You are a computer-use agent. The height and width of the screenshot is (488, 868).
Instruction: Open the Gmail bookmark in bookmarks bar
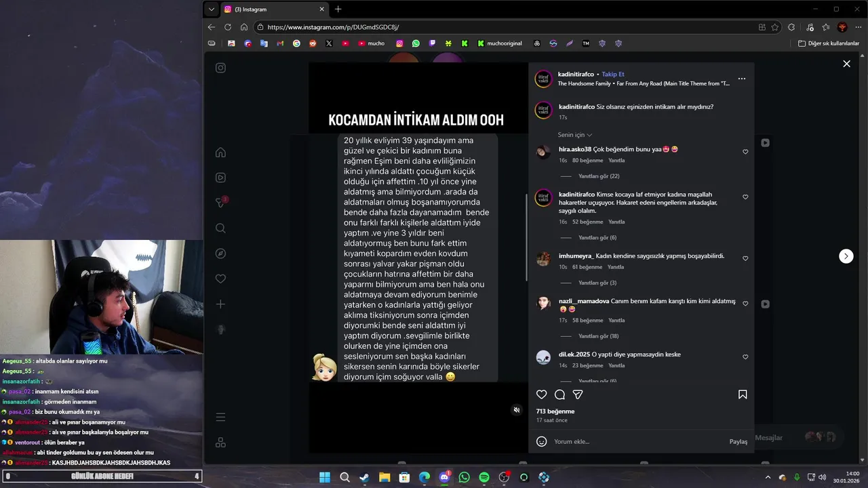tap(280, 43)
